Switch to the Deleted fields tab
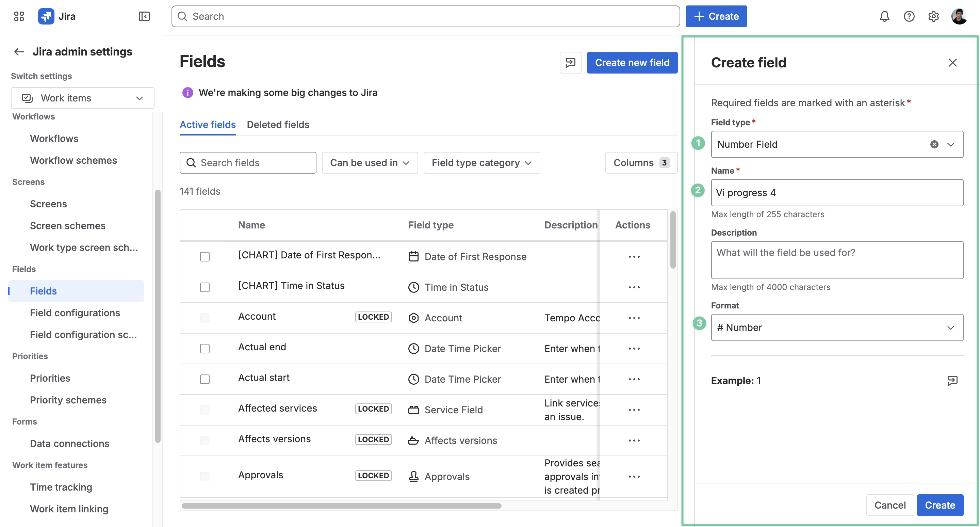 [278, 124]
